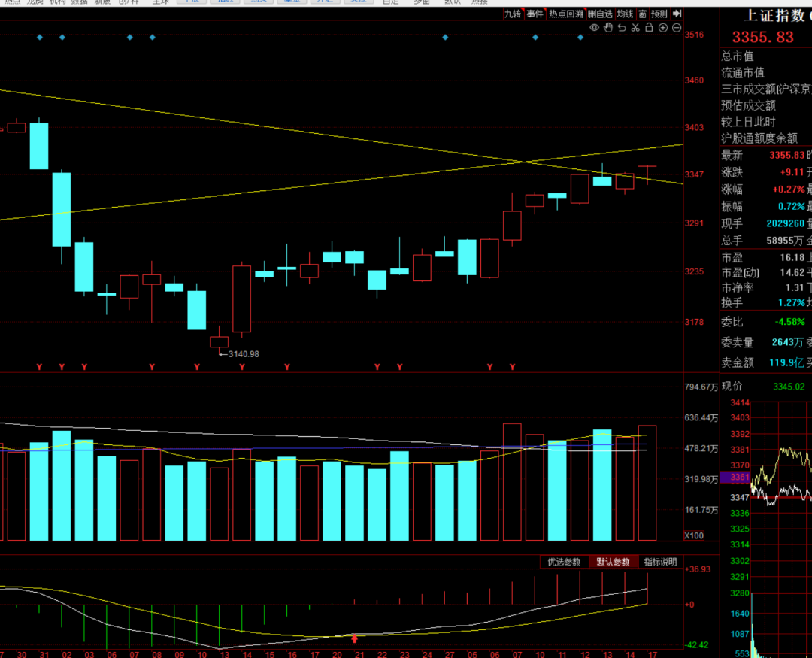Open the 九转 indicator tab

pyautogui.click(x=512, y=14)
